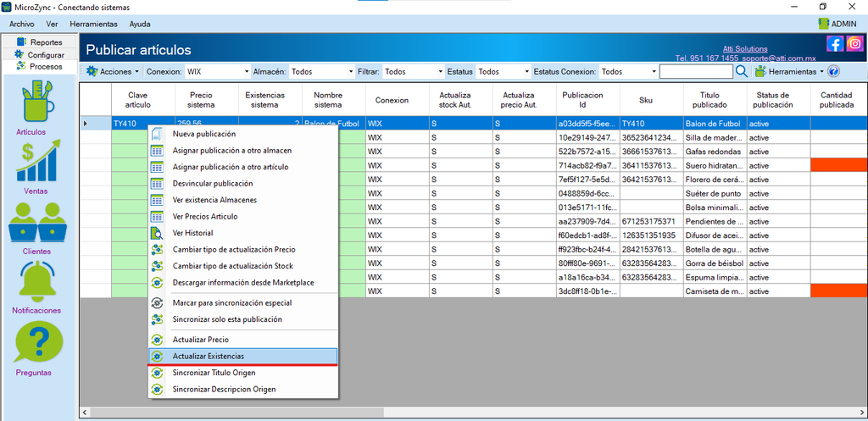The image size is (868, 421).
Task: Open the Herramientas menu in menu bar
Action: pos(93,25)
